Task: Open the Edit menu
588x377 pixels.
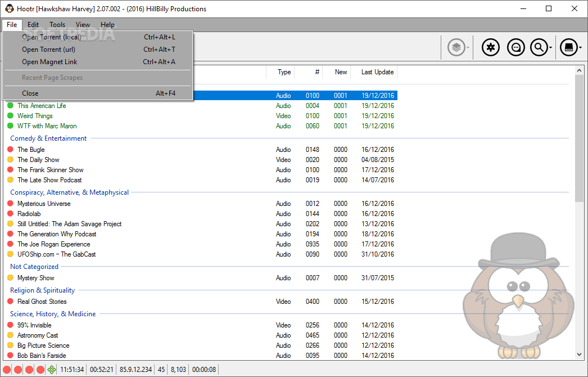Action: pyautogui.click(x=33, y=25)
